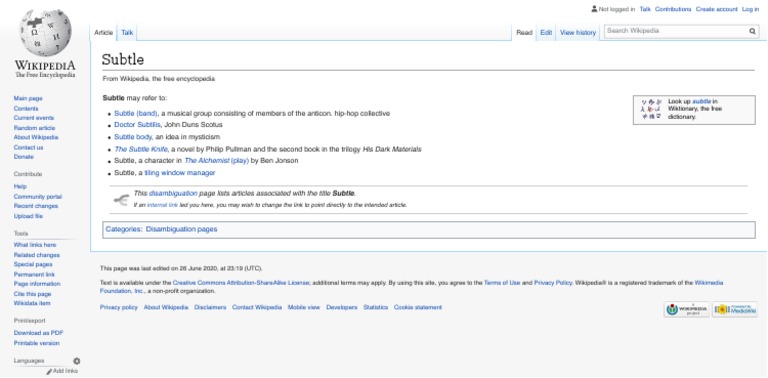This screenshot has width=768, height=378.
Task: Open Disambiguation pages category
Action: click(x=181, y=229)
